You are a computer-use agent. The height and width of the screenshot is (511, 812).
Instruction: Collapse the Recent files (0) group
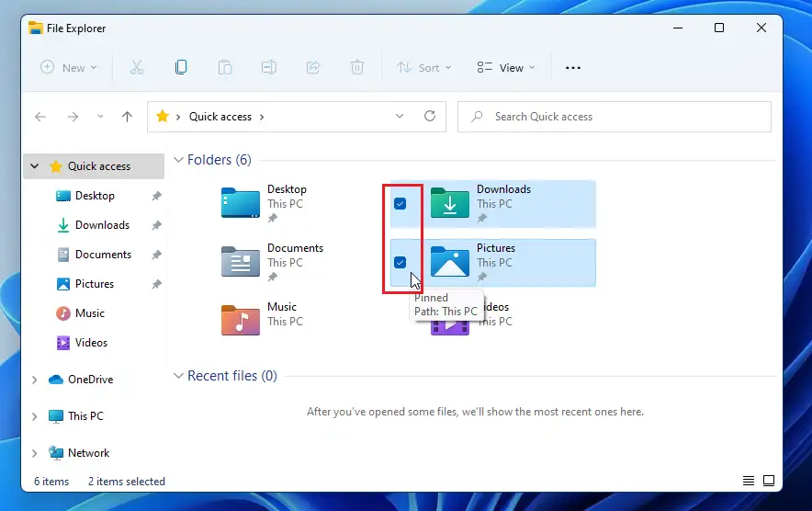click(x=178, y=376)
